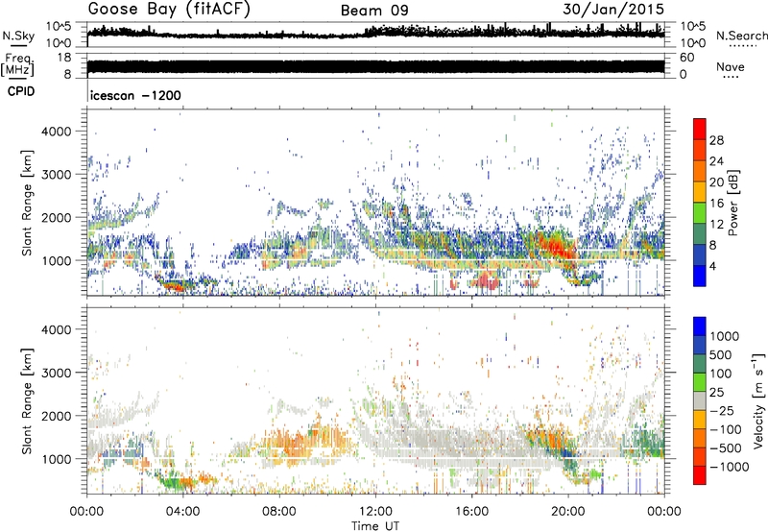Click the "Beam 09" label
Viewport: 768px width, 532px height.
[x=374, y=11]
